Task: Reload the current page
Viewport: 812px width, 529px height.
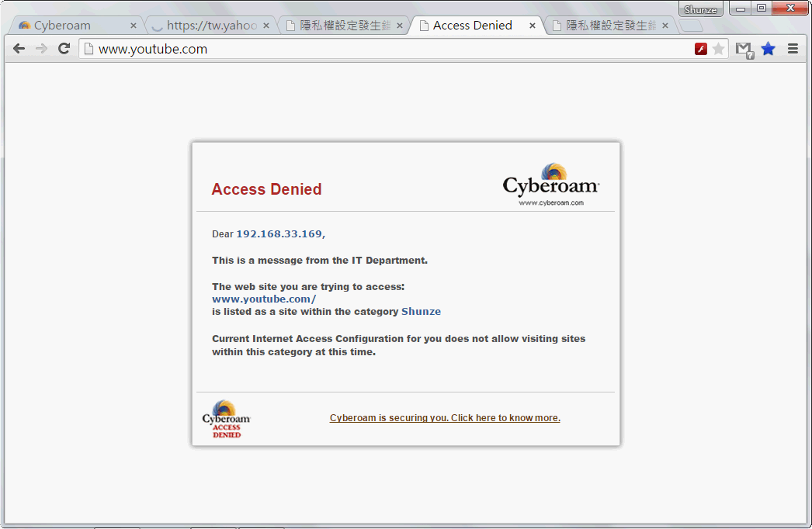Action: pos(64,49)
